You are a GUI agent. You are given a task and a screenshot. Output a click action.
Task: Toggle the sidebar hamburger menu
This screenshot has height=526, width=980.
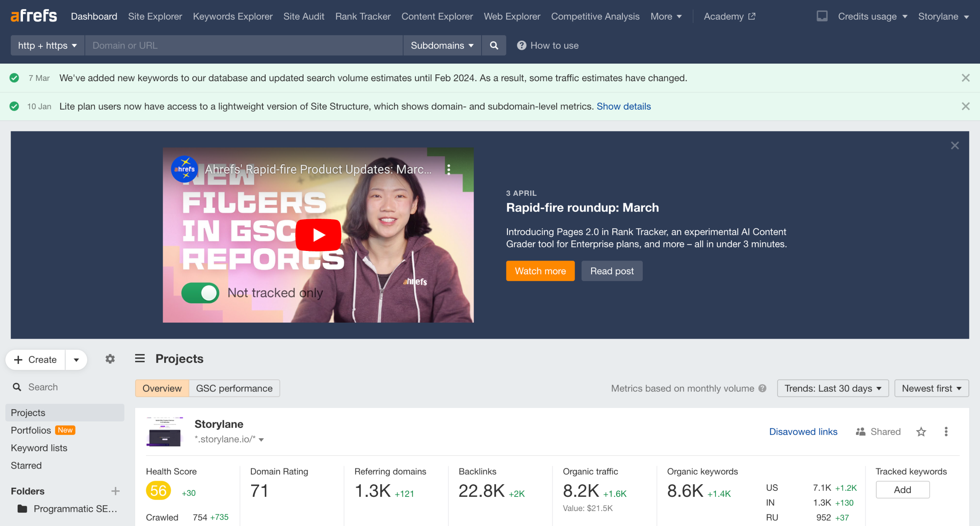click(x=140, y=359)
